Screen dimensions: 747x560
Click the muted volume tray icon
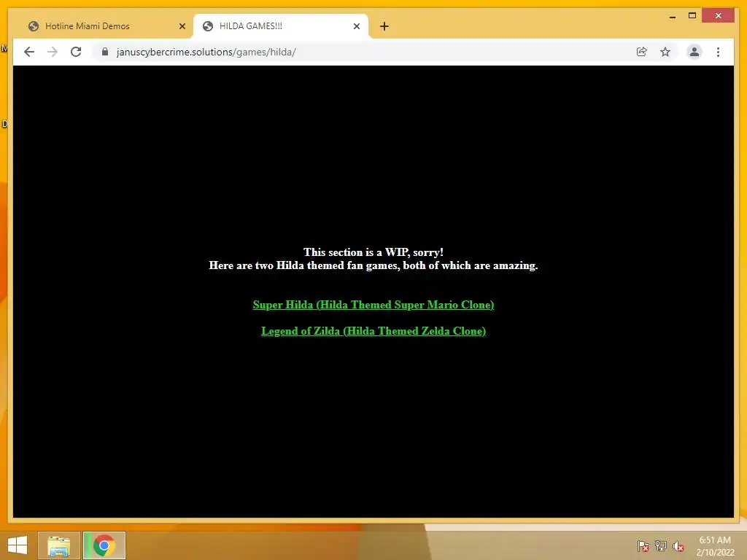click(678, 546)
